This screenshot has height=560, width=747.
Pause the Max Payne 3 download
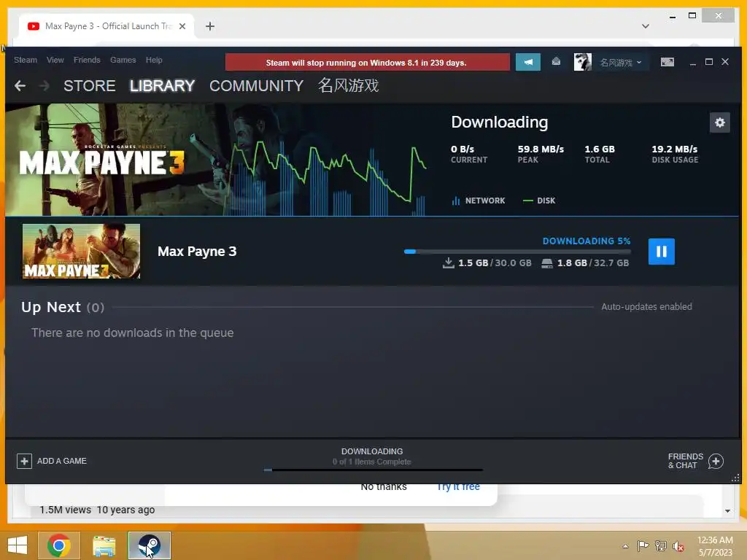tap(661, 252)
